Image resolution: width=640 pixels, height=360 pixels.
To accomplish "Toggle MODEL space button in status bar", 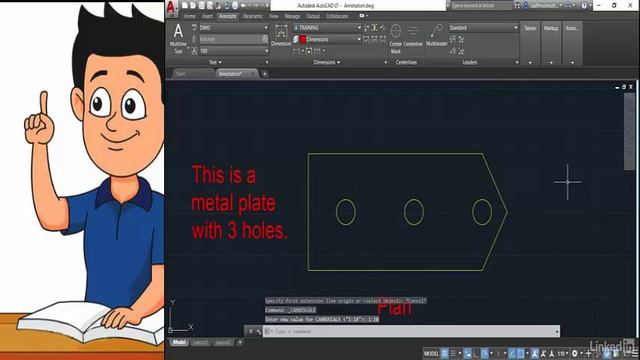I will pos(431,353).
